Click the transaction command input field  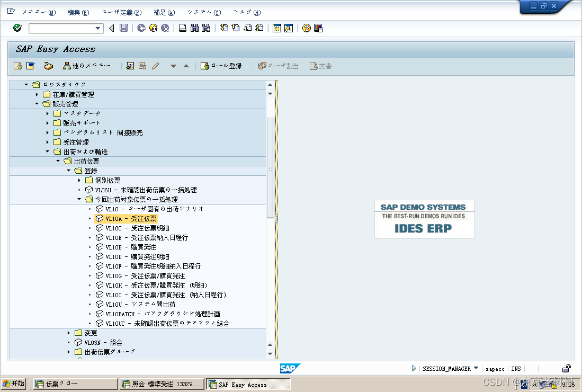(61, 28)
